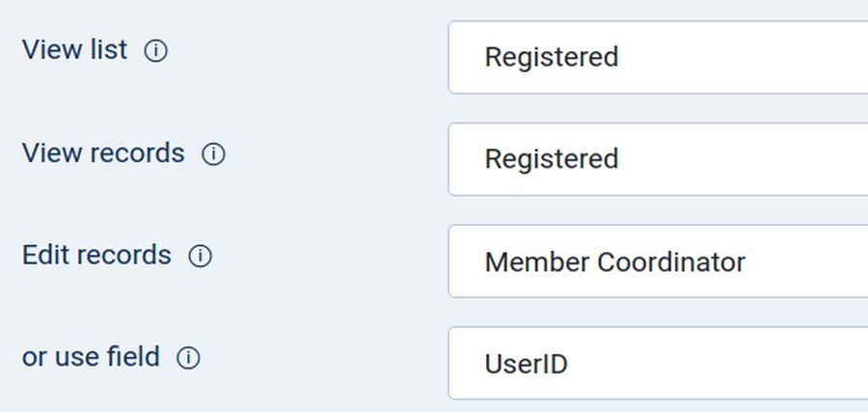868x412 pixels.
Task: Click the info icon beside View list
Action: click(155, 52)
